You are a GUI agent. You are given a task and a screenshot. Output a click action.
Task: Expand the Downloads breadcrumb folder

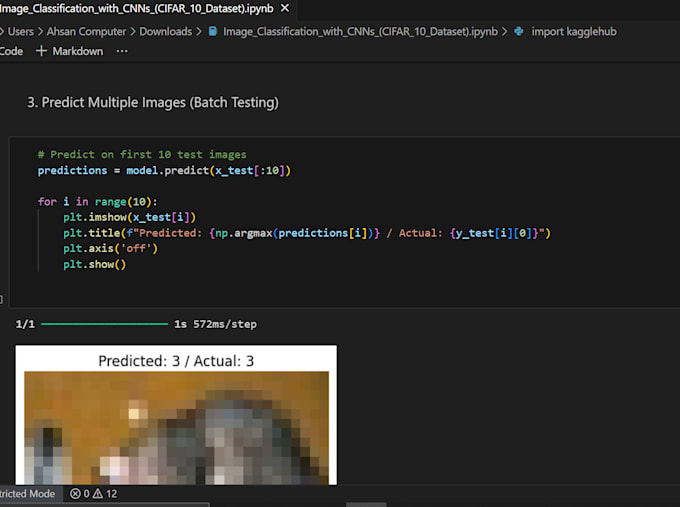pyautogui.click(x=165, y=31)
